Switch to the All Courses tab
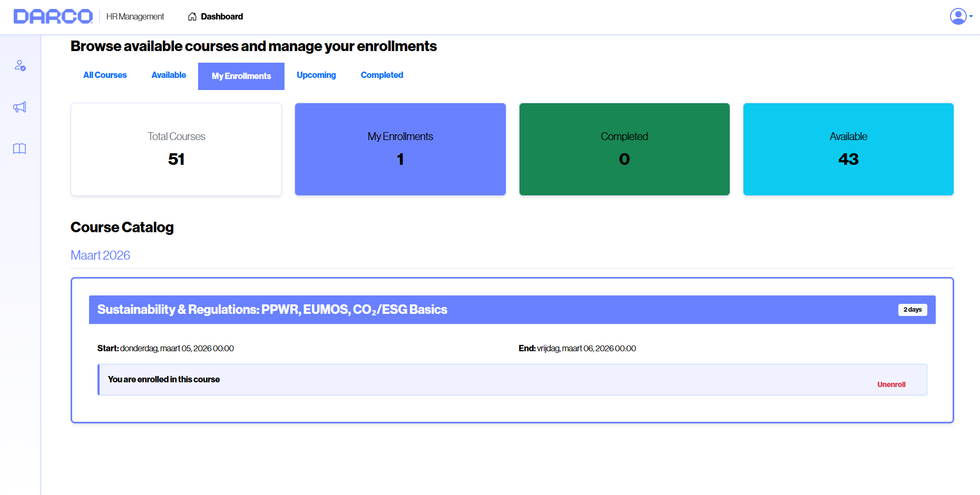This screenshot has width=980, height=495. point(104,75)
